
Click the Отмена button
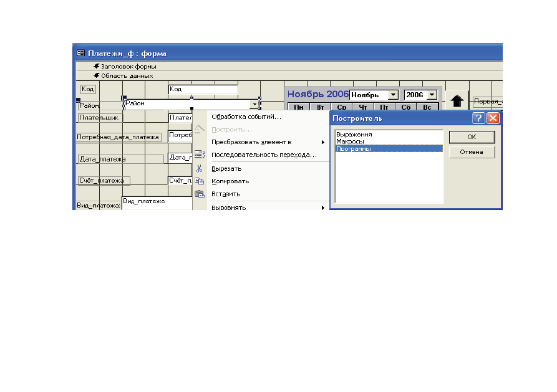[472, 152]
